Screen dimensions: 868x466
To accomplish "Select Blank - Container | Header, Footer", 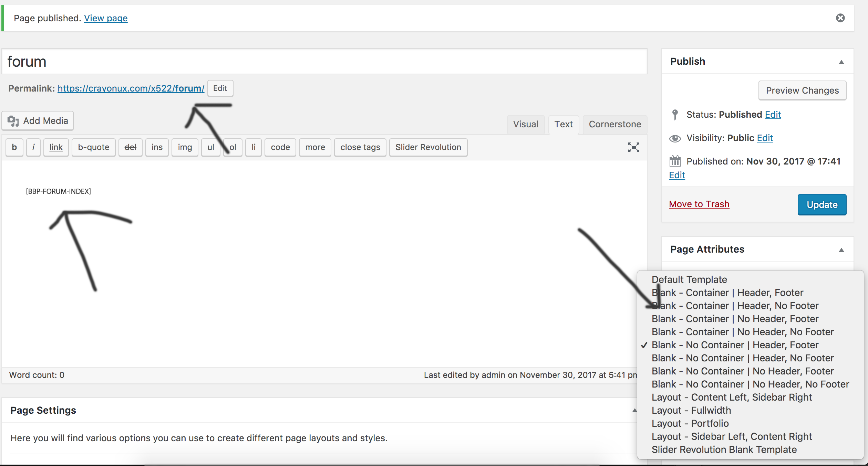I will [x=727, y=293].
